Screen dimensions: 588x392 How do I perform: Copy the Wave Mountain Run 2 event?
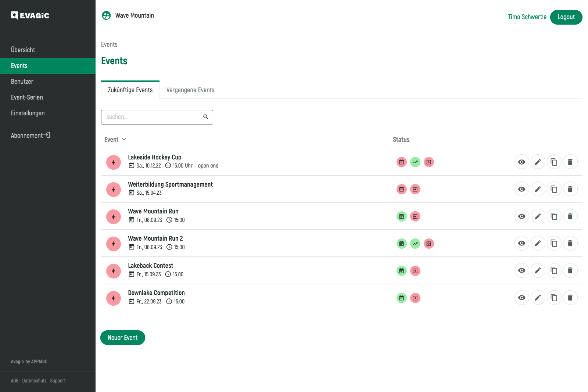point(554,243)
